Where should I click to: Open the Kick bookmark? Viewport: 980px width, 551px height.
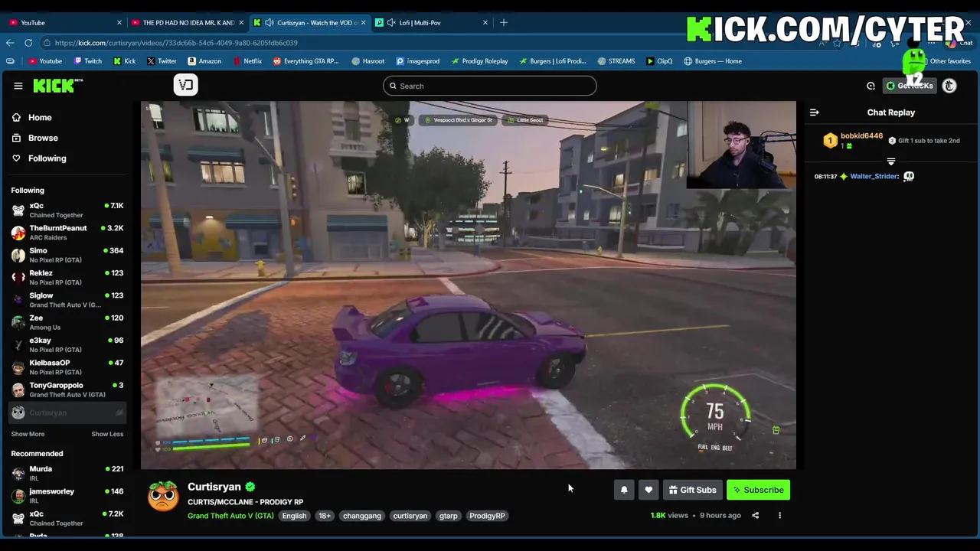tap(125, 61)
